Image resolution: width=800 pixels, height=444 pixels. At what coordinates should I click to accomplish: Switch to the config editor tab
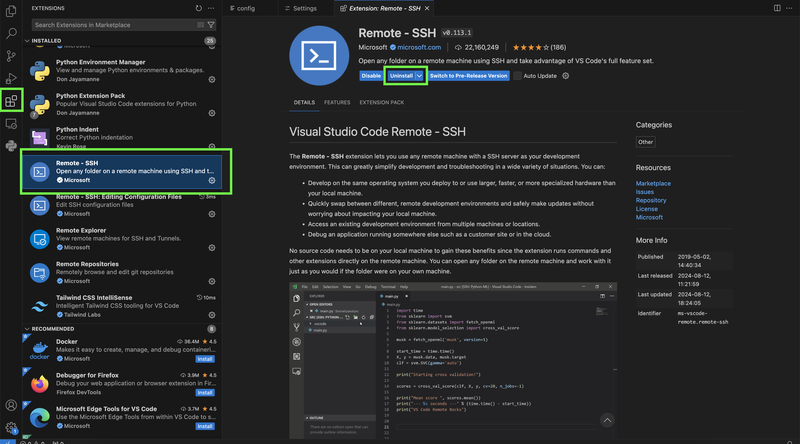(245, 8)
